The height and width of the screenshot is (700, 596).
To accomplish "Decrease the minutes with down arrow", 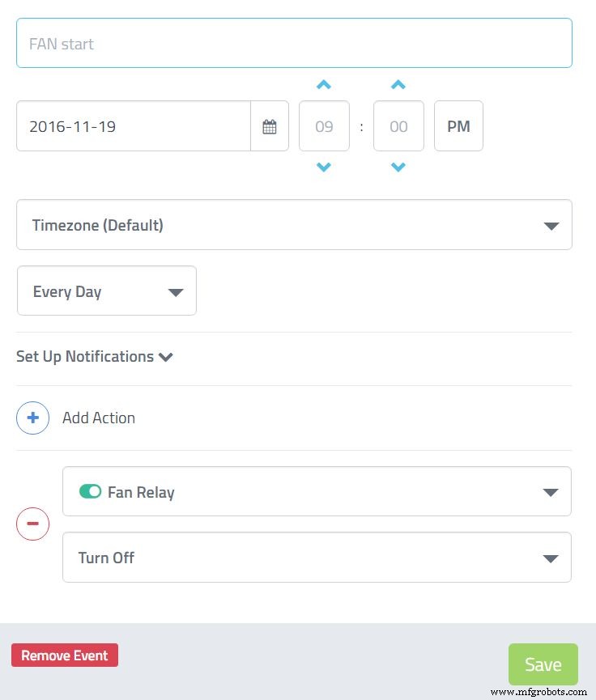I will tap(398, 168).
